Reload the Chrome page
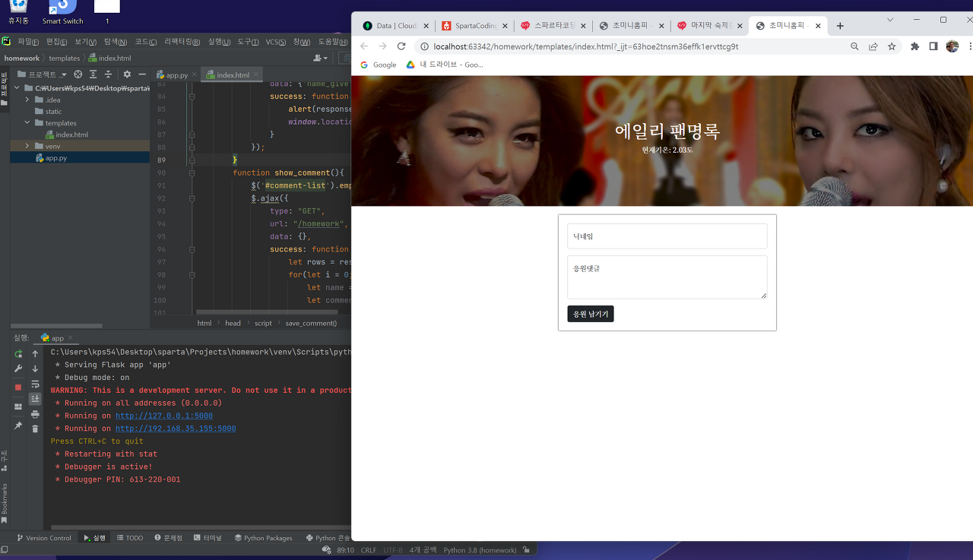 [401, 46]
